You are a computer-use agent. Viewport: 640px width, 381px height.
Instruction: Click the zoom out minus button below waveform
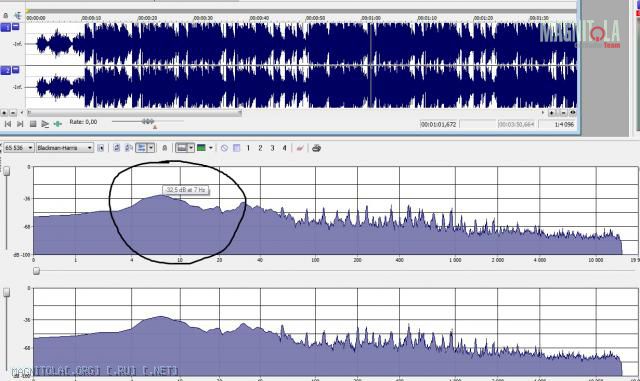tap(13, 113)
